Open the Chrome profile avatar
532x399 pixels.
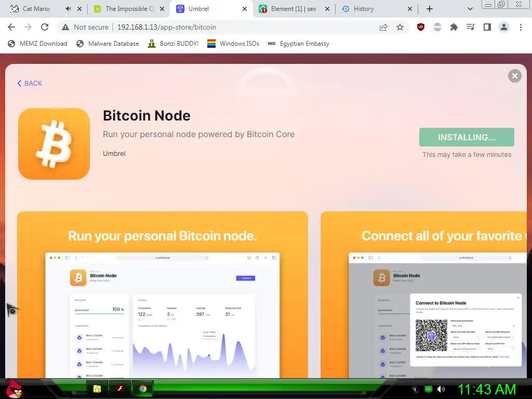coord(504,27)
